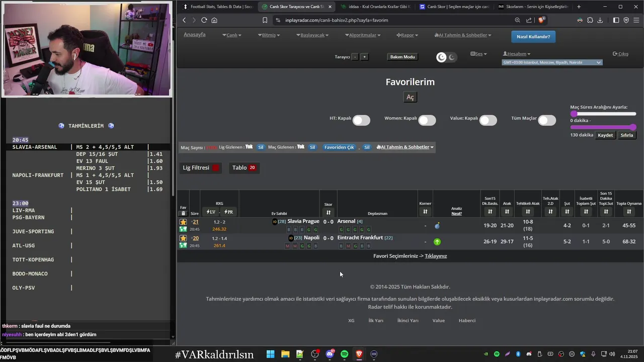Click right handle of 130 dakika slider
The width and height of the screenshot is (644, 362).
[633, 127]
